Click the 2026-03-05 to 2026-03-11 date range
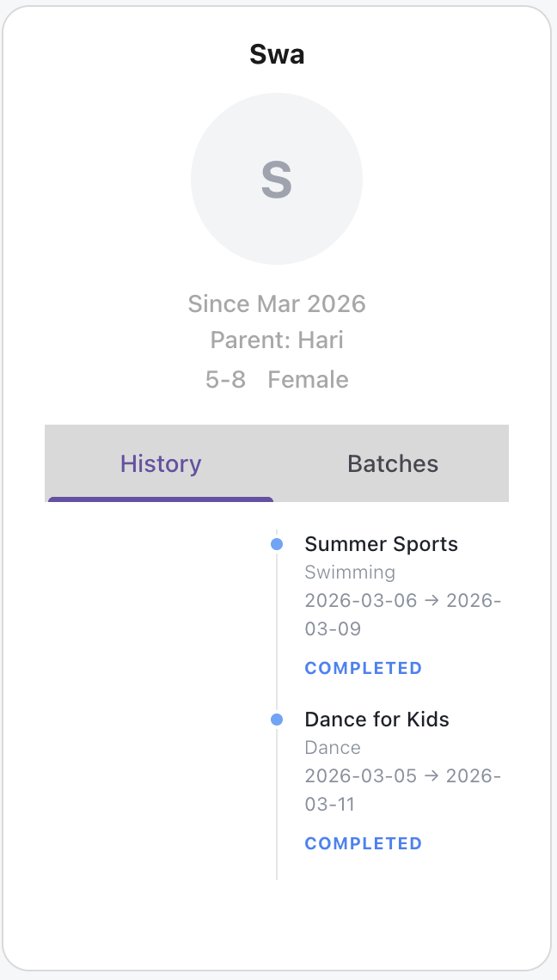557x980 pixels. point(403,790)
